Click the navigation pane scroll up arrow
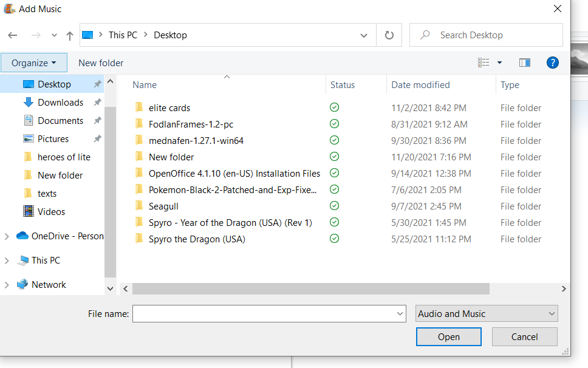Viewport: 588px width, 368px height. pos(111,81)
